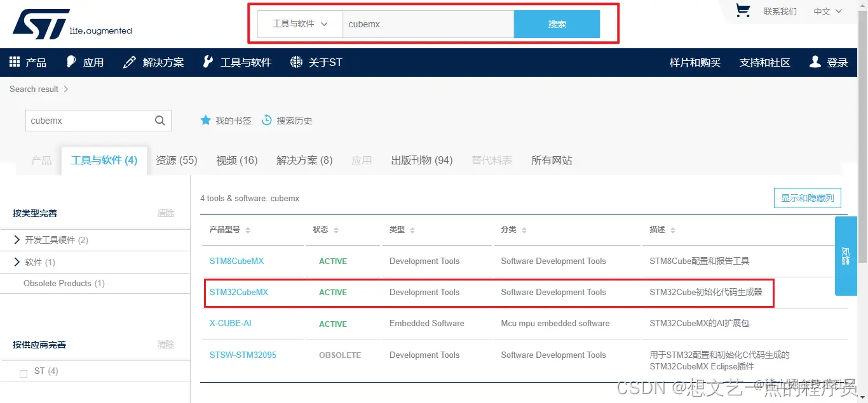Click STM8Cube配置和报告工具 description
Screen dimensions: 868x403
click(699, 261)
